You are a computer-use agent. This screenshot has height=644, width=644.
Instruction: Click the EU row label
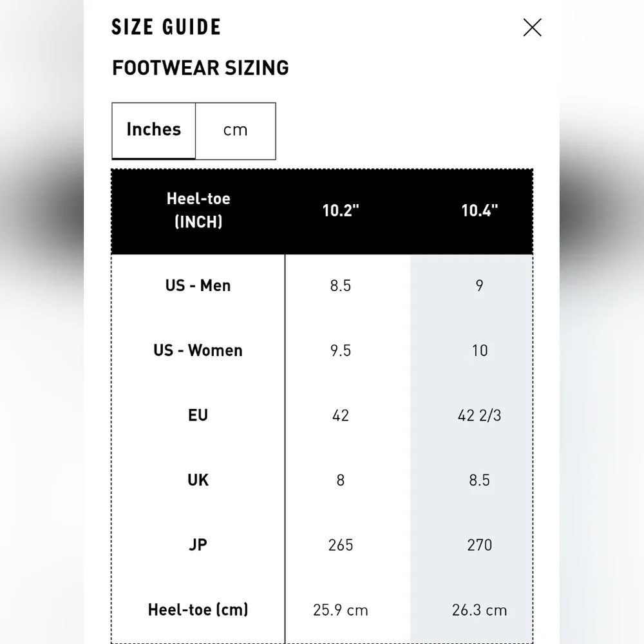(198, 415)
